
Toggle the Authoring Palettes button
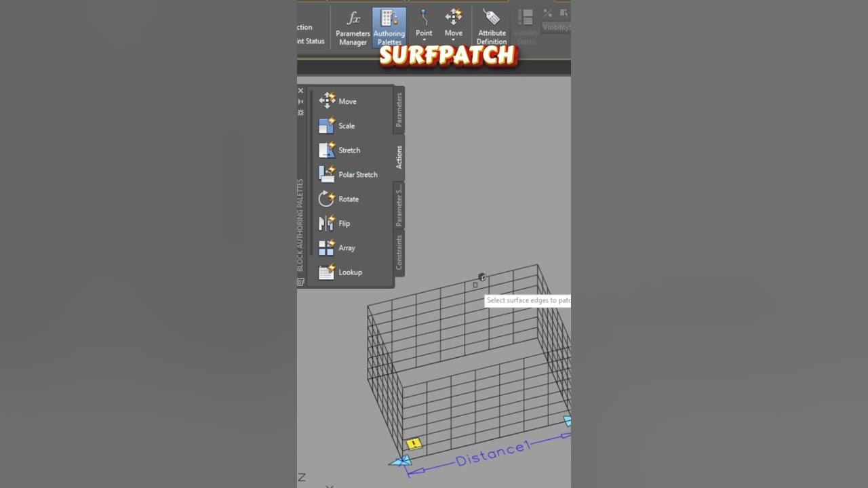tap(389, 28)
